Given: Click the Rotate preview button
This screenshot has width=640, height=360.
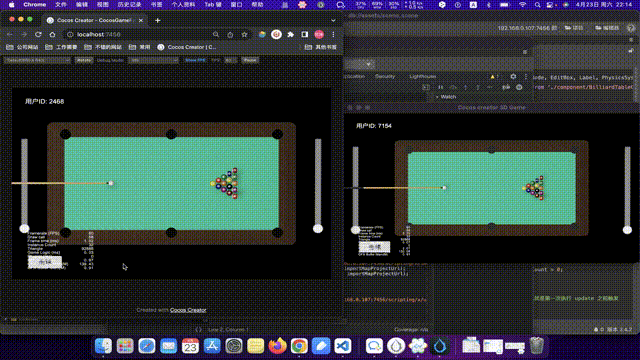Looking at the screenshot, I should (84, 60).
